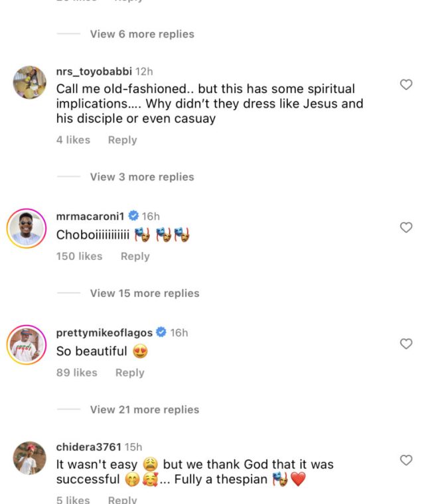
Task: Expand View 21 more replies
Action: tap(145, 410)
